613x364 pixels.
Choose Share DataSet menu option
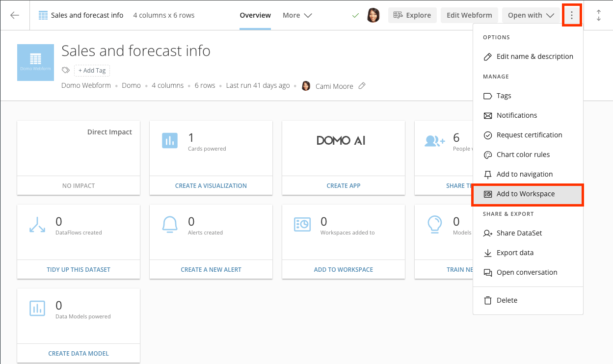pos(528,233)
